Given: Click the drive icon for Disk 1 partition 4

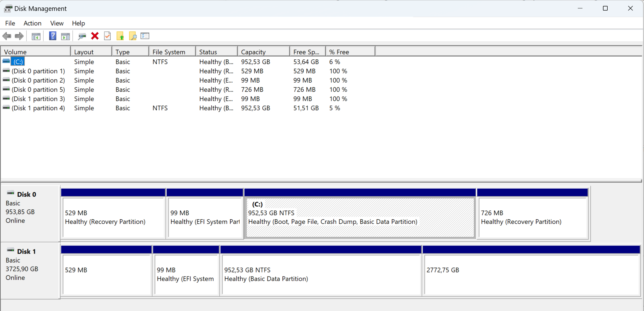Looking at the screenshot, I should pos(6,108).
